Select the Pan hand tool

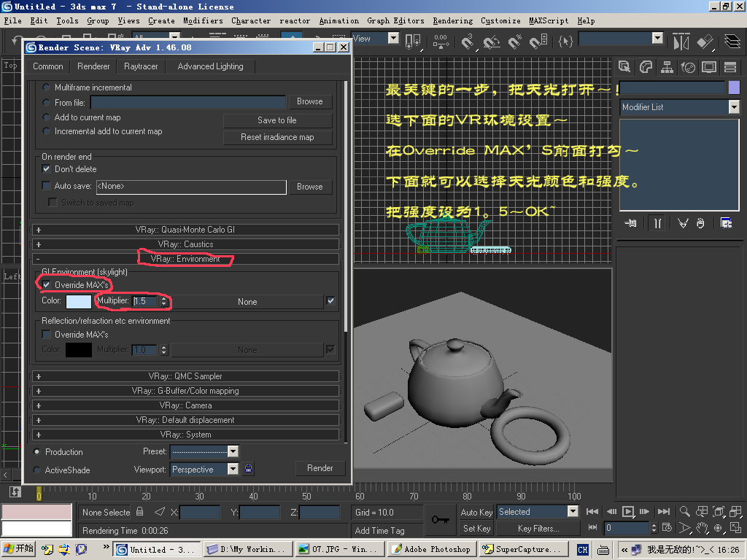coord(702,528)
